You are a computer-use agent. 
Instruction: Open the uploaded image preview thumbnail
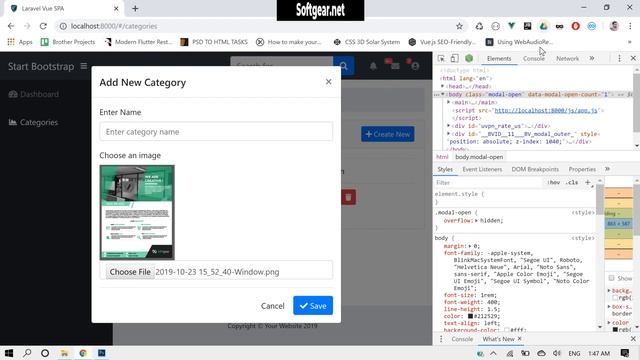pos(137,212)
